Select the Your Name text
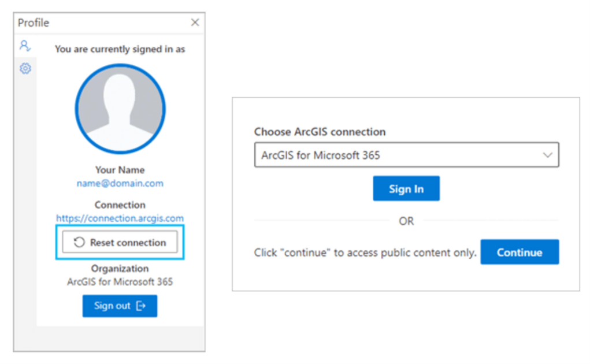 pyautogui.click(x=120, y=170)
